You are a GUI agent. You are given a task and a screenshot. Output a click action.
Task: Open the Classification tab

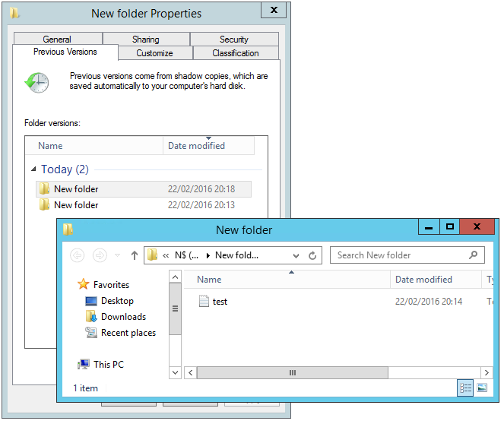236,53
